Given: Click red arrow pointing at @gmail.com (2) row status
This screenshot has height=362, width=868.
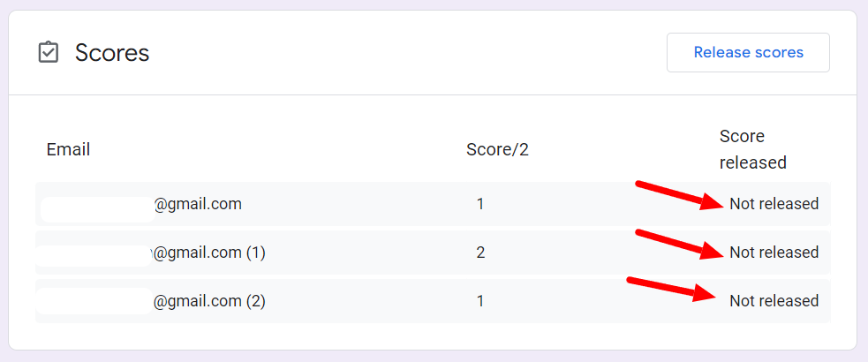Looking at the screenshot, I should coord(671,289).
